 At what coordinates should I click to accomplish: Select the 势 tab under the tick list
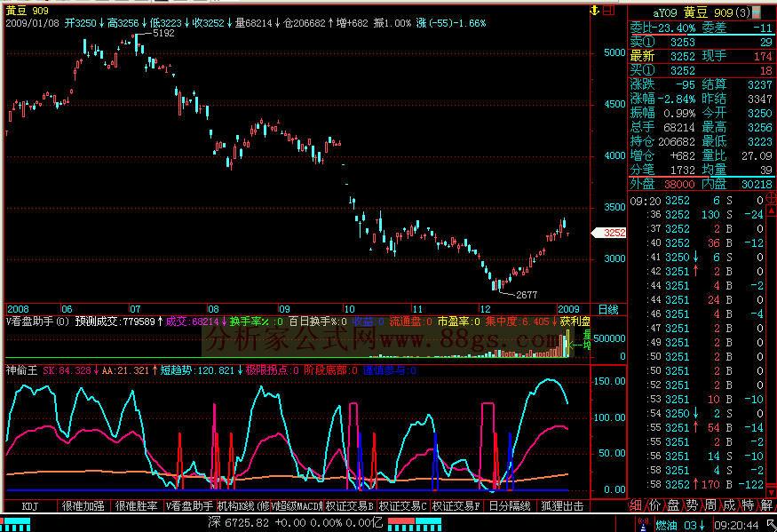693,505
